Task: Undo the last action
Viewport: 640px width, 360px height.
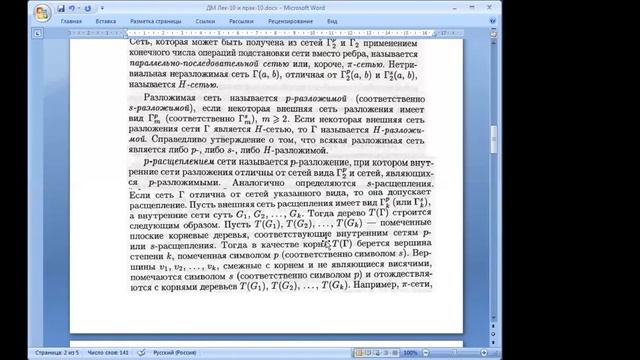Action: 72,8
